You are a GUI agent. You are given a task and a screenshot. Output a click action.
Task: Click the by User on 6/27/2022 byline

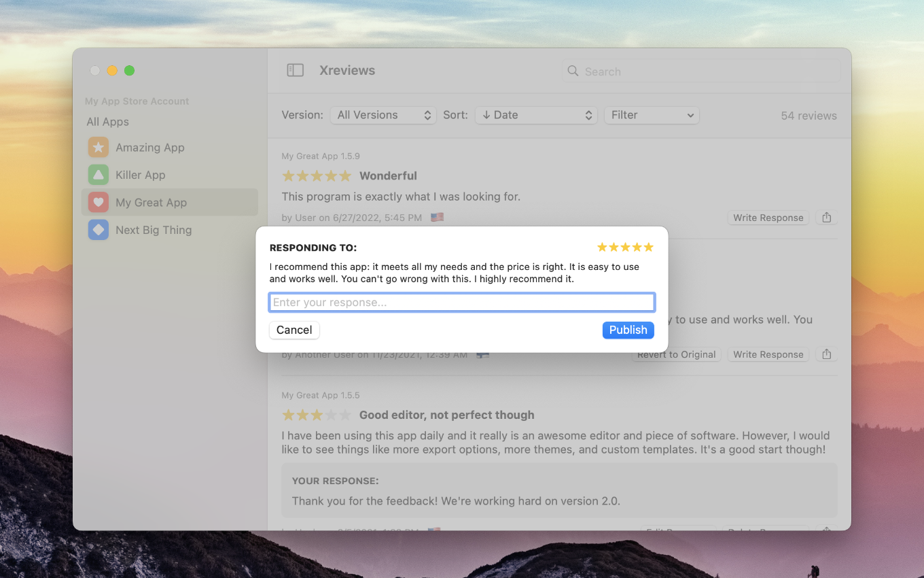click(x=353, y=218)
